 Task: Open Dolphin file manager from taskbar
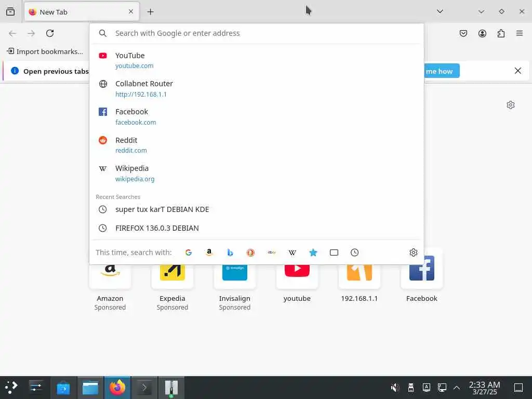coord(90,388)
